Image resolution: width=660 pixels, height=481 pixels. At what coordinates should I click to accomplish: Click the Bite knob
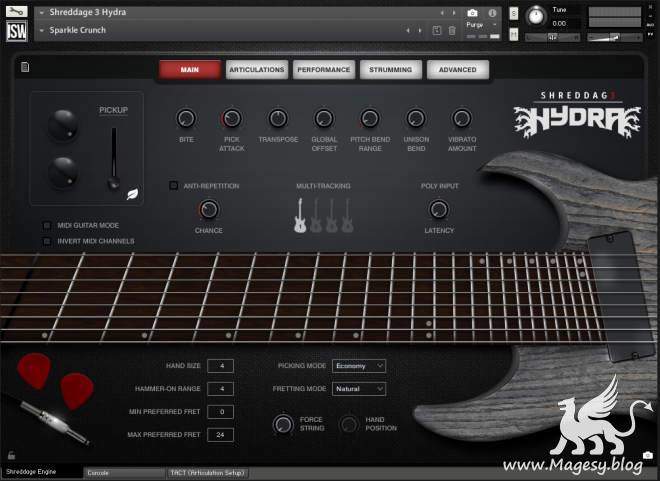pyautogui.click(x=186, y=119)
